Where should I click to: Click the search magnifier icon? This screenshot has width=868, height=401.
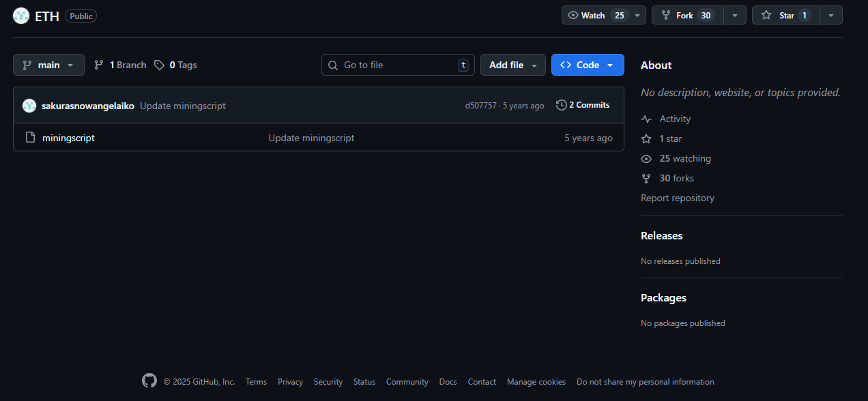pyautogui.click(x=333, y=65)
